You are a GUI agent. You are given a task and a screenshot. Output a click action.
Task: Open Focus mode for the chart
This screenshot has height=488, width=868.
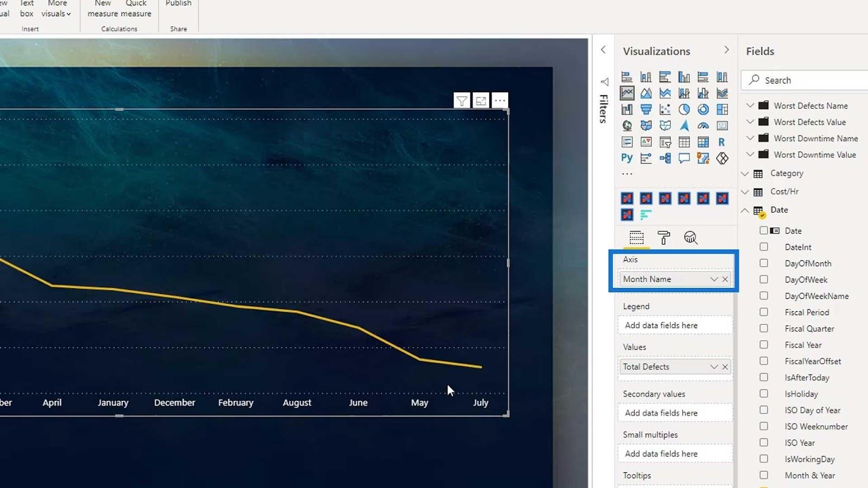pos(481,100)
